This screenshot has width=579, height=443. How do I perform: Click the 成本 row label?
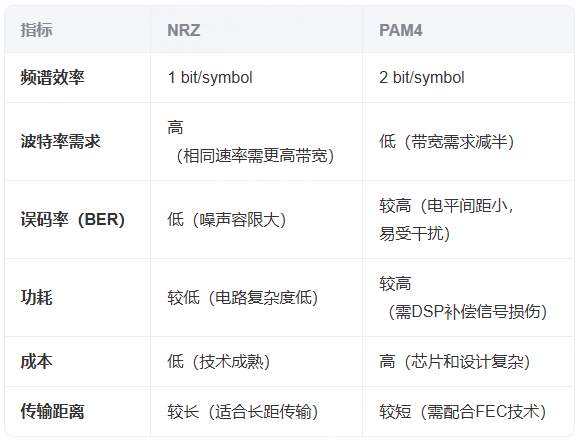click(36, 361)
